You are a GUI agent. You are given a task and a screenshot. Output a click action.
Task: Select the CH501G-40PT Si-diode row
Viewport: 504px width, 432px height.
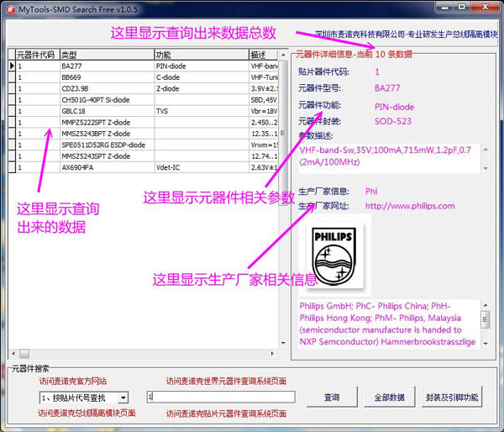[143, 100]
